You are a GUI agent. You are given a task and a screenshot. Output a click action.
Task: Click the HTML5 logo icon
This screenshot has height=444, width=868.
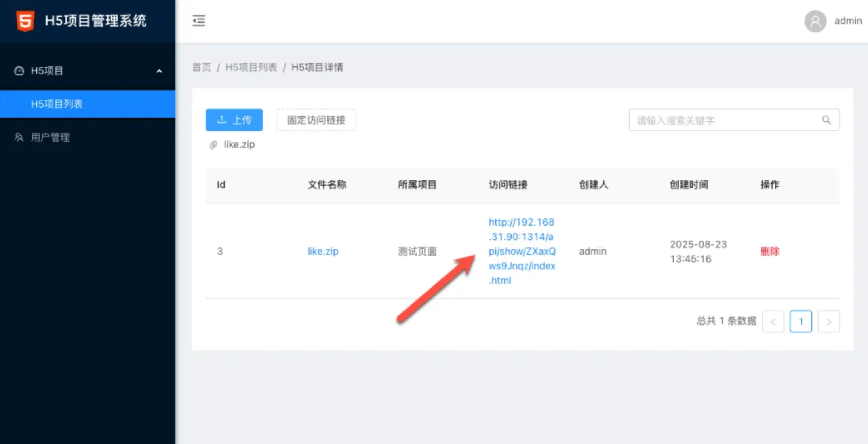coord(25,21)
